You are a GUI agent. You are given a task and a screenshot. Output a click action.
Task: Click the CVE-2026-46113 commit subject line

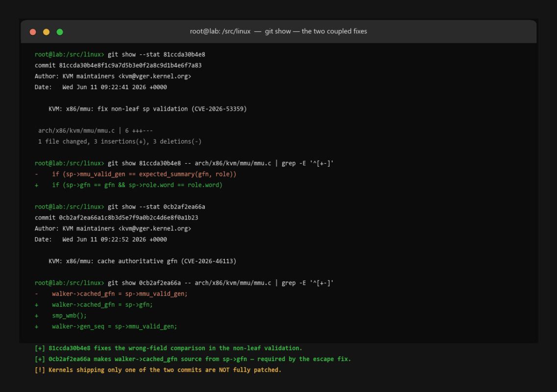(x=142, y=261)
